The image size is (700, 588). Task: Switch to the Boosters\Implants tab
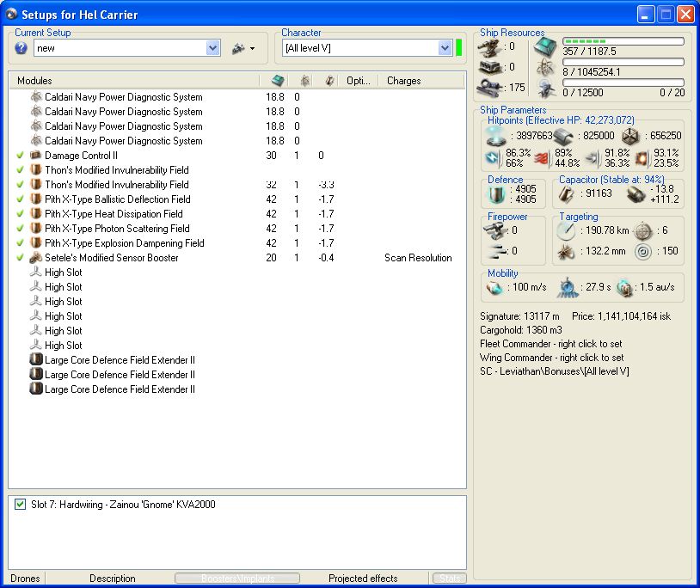click(x=237, y=579)
